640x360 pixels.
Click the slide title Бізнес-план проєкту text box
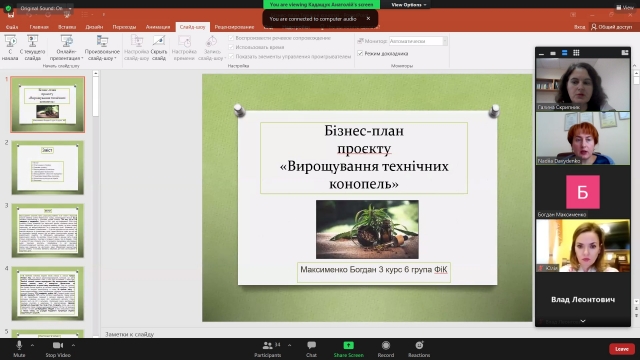click(x=364, y=158)
